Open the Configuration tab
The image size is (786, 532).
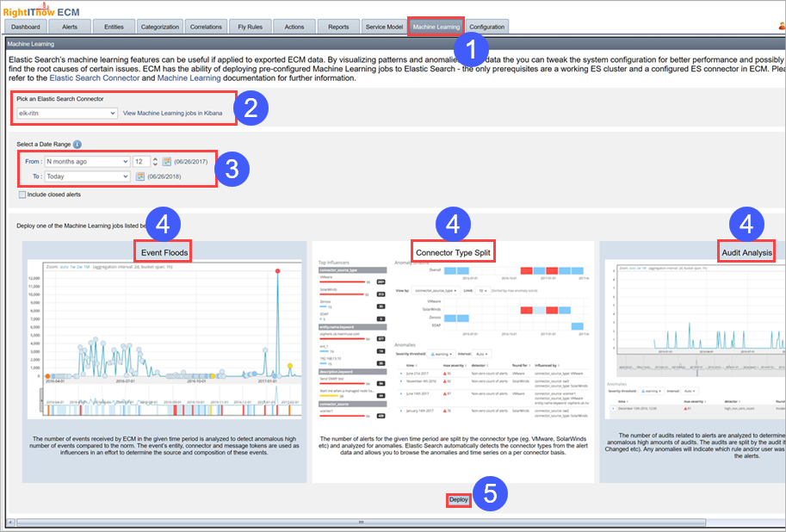[487, 27]
